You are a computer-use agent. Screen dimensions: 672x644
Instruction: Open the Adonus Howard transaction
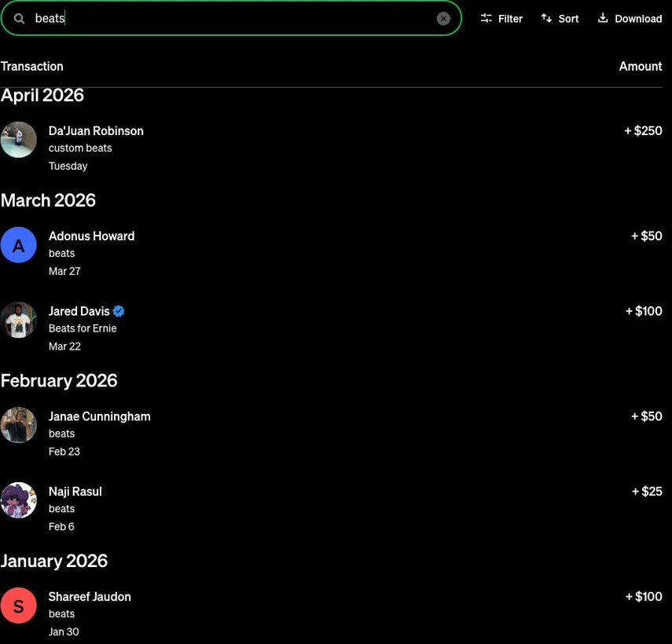[x=332, y=253]
